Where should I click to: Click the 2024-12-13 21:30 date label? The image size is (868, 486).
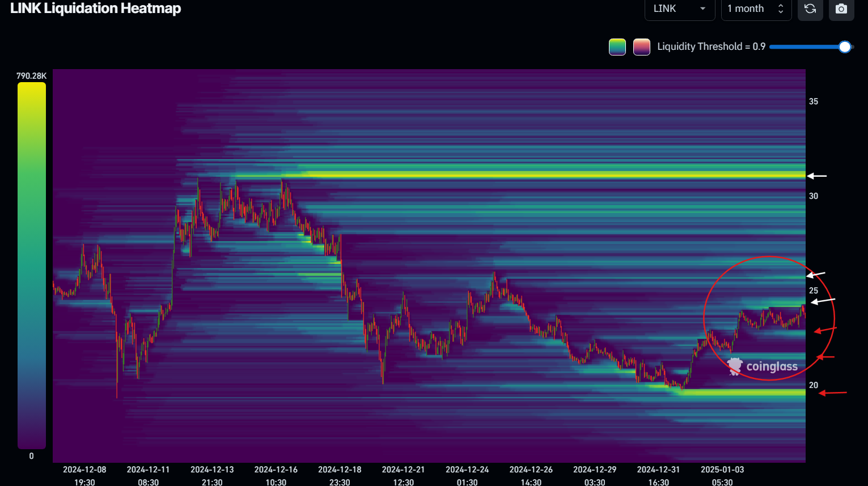coord(212,476)
